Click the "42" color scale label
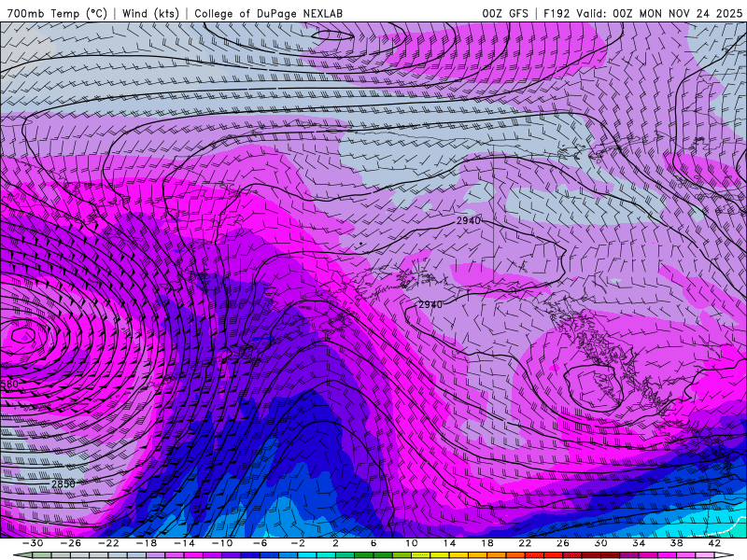747x560 pixels. click(714, 543)
